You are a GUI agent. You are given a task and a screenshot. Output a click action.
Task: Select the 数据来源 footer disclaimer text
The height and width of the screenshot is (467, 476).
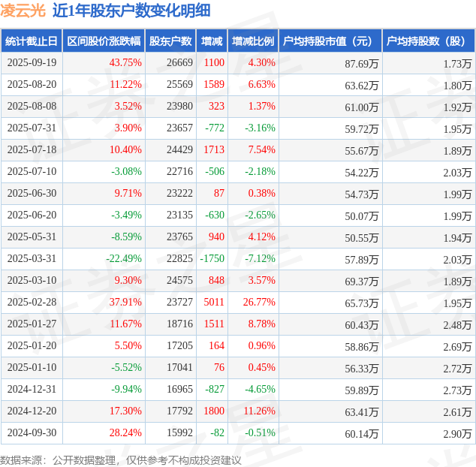point(121,460)
